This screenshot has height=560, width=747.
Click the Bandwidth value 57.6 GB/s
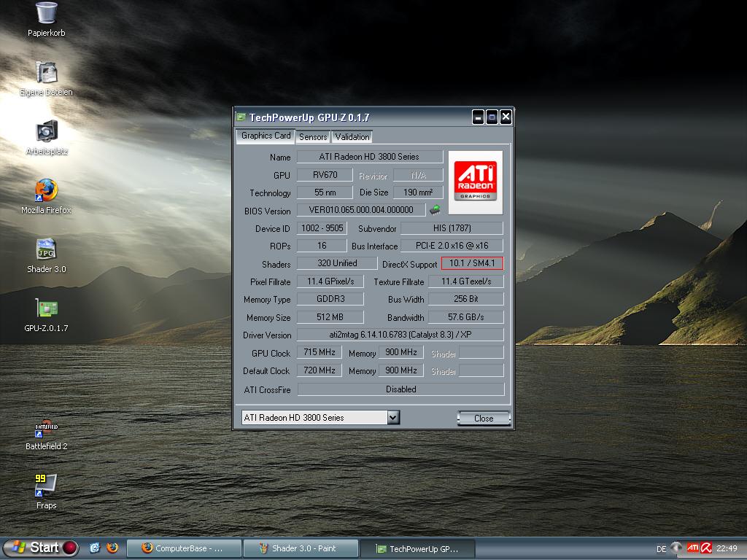(466, 317)
